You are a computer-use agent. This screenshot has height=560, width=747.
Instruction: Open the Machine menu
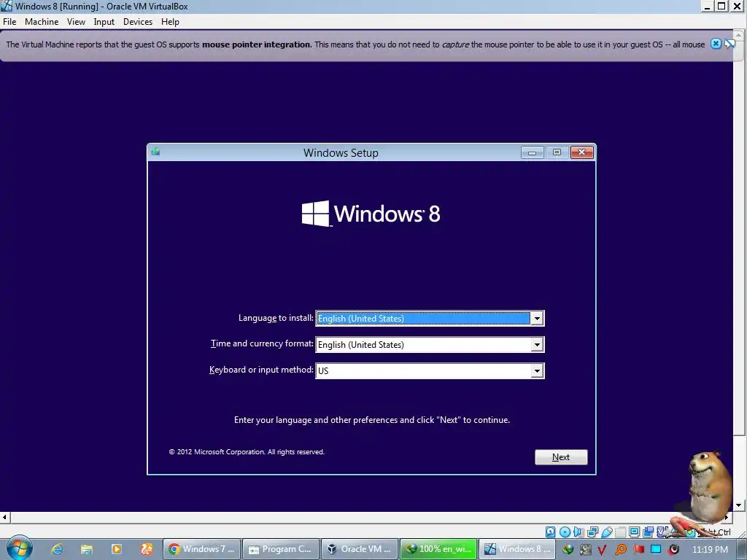42,22
